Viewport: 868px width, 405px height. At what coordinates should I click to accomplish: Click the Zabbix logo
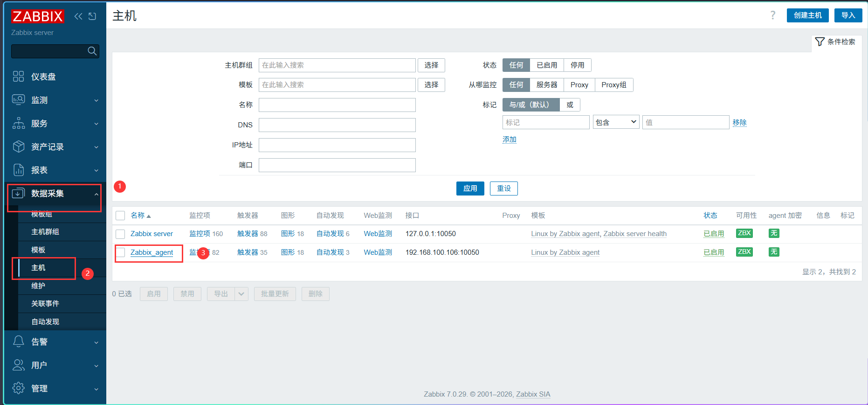[x=37, y=16]
